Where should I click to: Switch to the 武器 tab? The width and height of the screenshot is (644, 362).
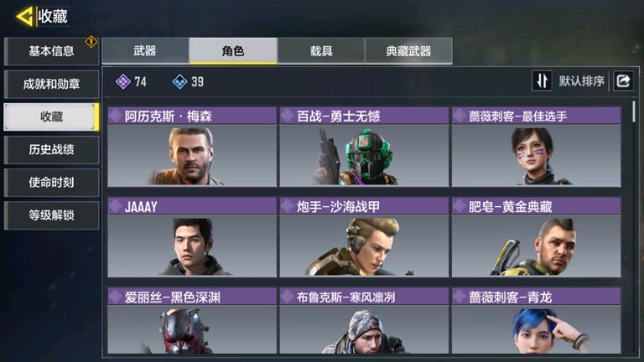pyautogui.click(x=145, y=51)
